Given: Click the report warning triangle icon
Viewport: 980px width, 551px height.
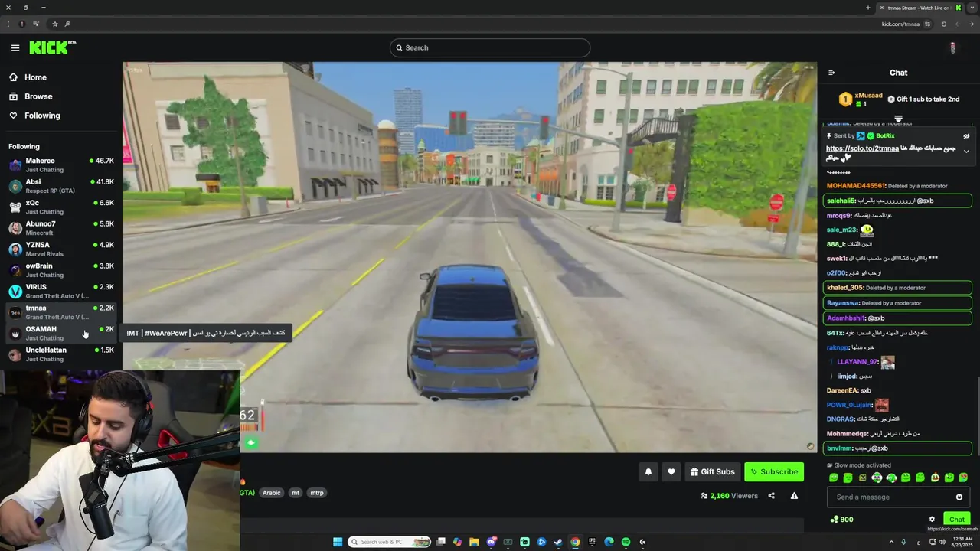Looking at the screenshot, I should [794, 496].
